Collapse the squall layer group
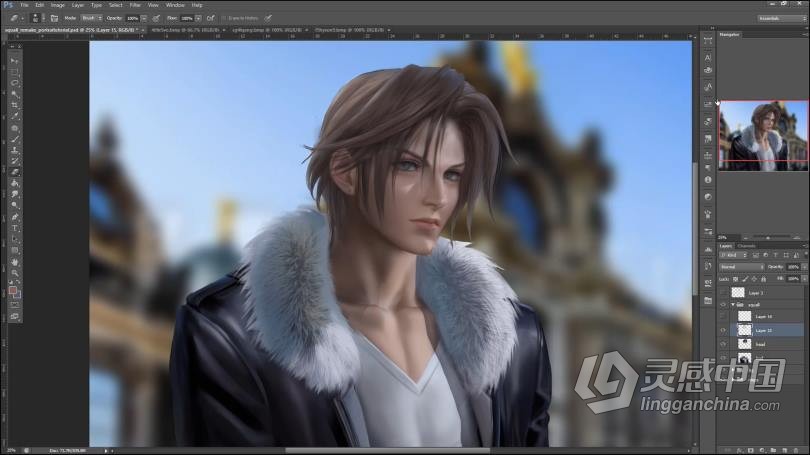The image size is (810, 455). point(733,305)
